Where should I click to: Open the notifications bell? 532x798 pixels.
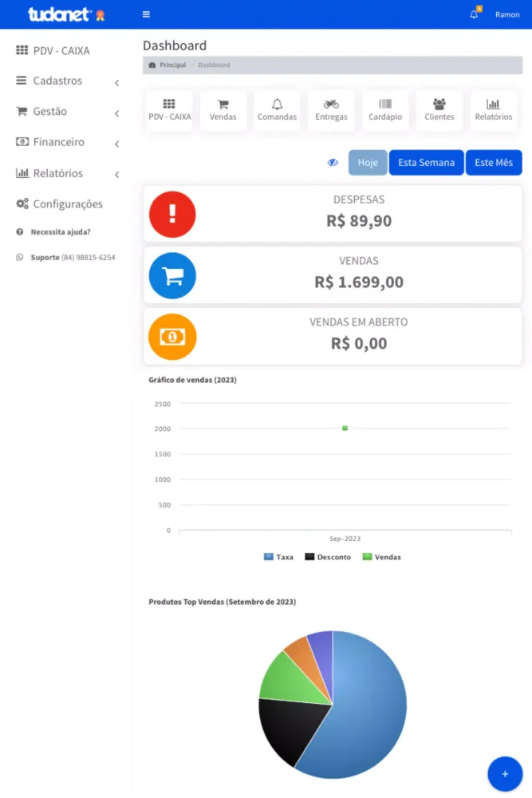(x=474, y=14)
